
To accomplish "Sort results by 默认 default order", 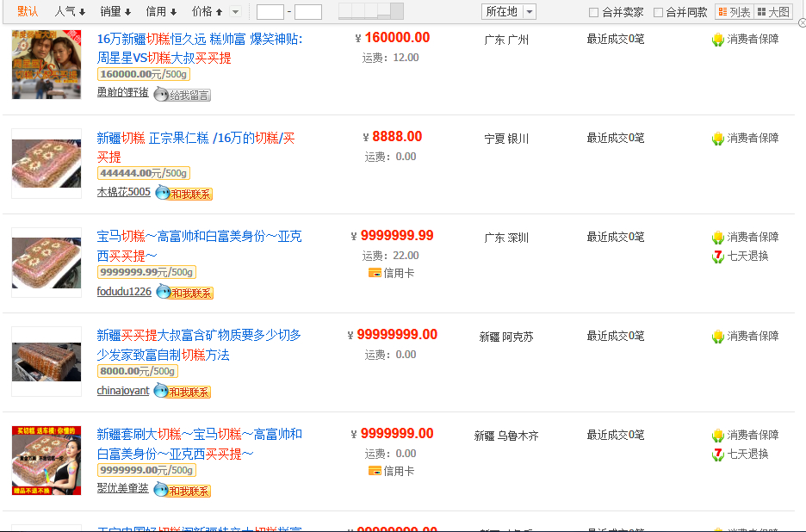I will click(28, 11).
